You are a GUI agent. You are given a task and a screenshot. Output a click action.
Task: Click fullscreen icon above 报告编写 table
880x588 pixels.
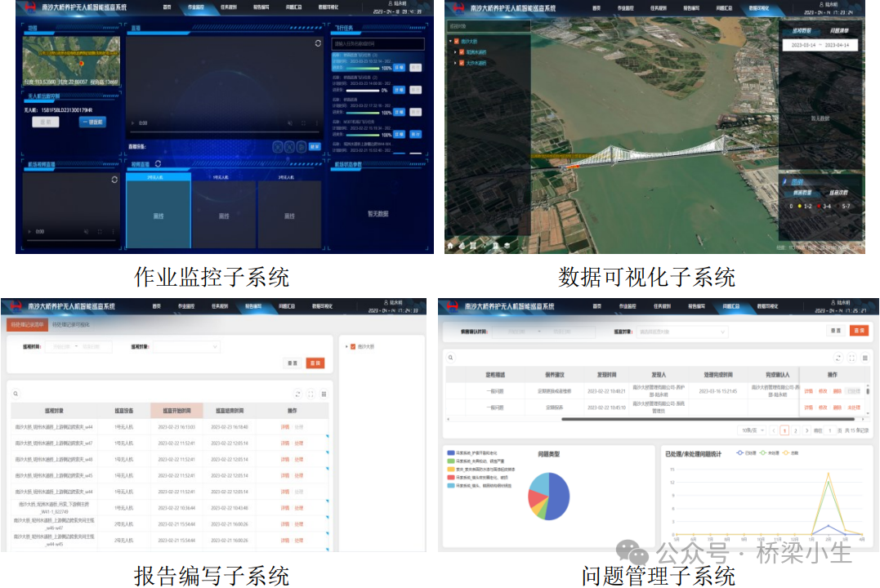(310, 394)
